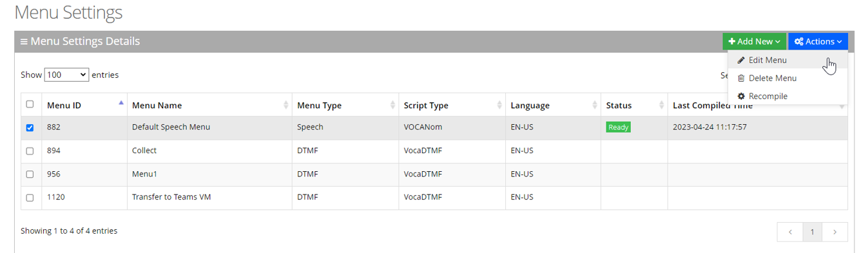Go to previous page with the left chevron
Screen dimensions: 868x253
click(x=790, y=232)
